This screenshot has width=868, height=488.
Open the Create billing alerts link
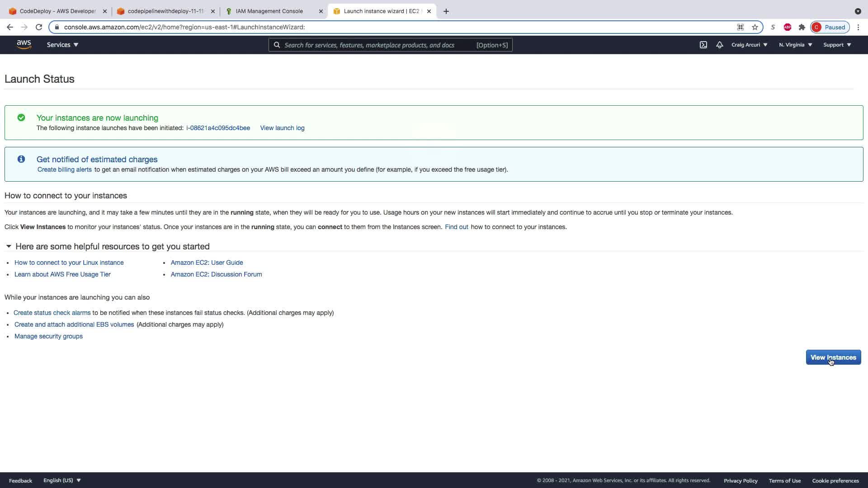[x=64, y=169]
